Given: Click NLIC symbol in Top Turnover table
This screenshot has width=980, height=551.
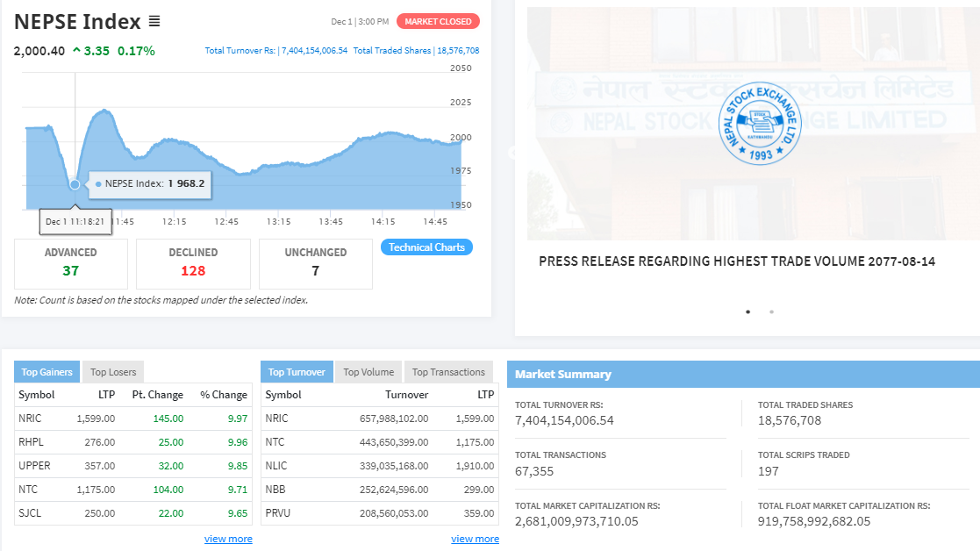Looking at the screenshot, I should point(276,466).
